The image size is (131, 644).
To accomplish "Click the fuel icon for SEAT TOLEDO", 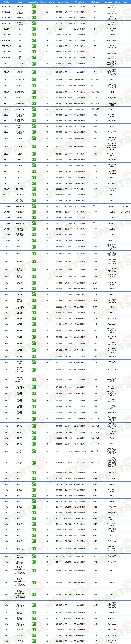I will click(x=34, y=189).
